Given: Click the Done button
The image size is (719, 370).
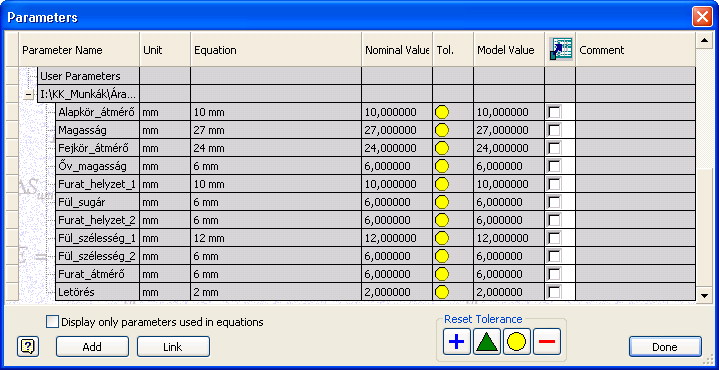Looking at the screenshot, I should [x=665, y=347].
